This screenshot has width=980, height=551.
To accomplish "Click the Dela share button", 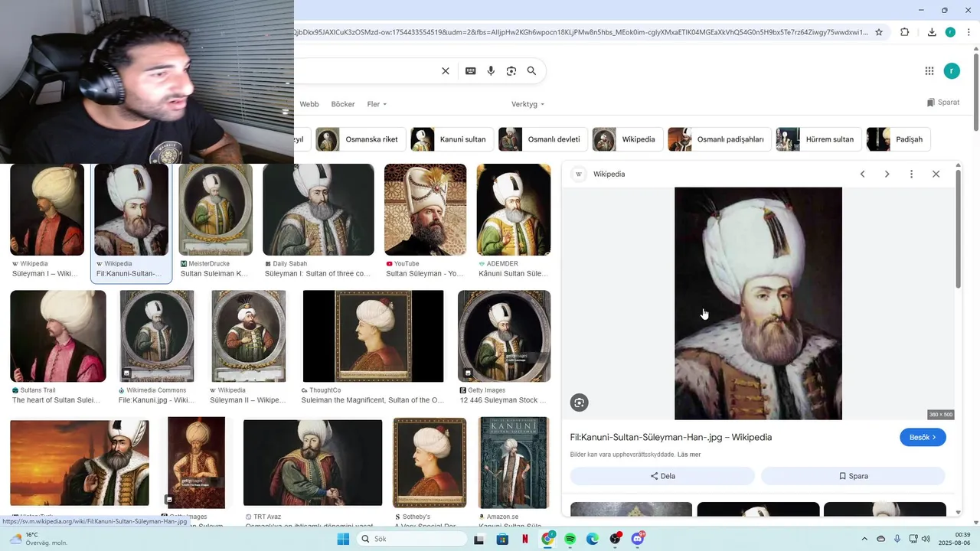I will [x=662, y=476].
